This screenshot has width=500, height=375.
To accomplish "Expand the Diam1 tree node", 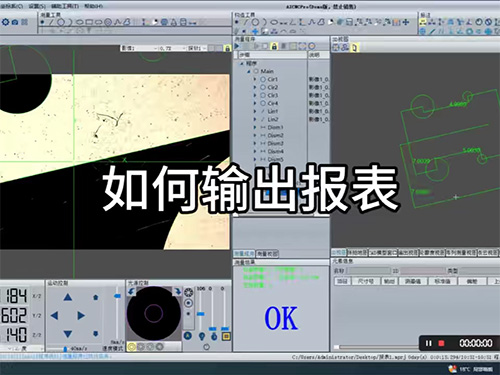I will pyautogui.click(x=255, y=127).
